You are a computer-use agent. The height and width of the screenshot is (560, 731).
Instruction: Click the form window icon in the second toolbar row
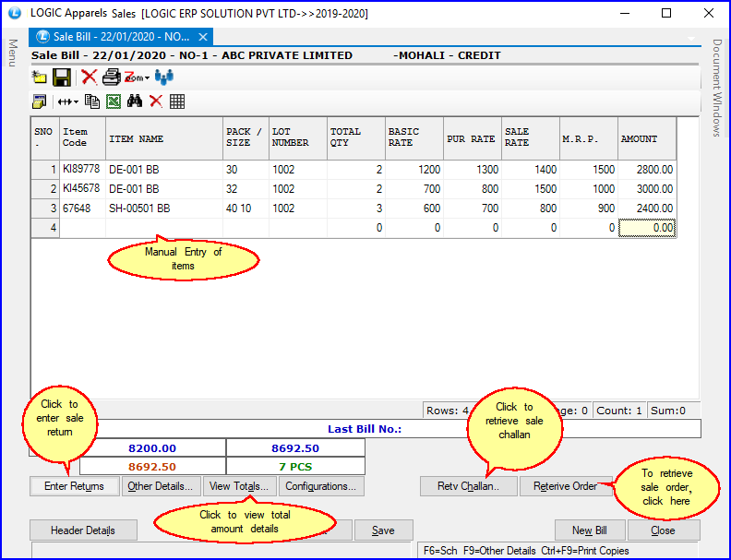click(39, 101)
